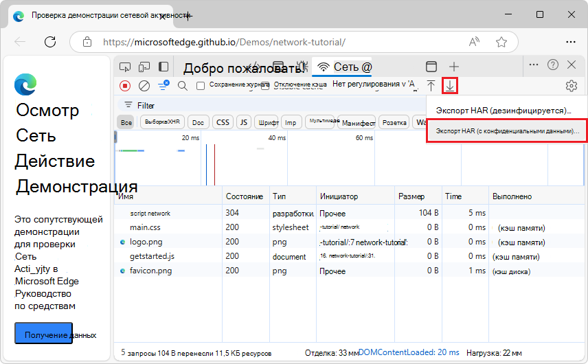The height and width of the screenshot is (364, 588).
Task: Toggle the network filter icon
Action: click(x=163, y=85)
